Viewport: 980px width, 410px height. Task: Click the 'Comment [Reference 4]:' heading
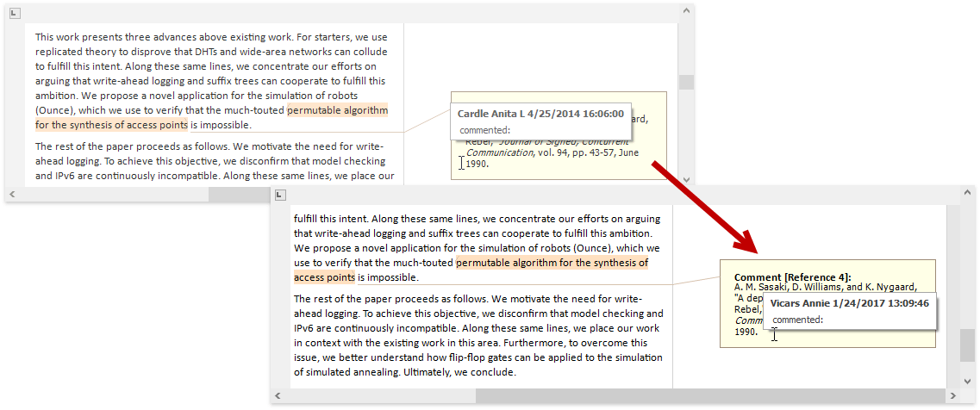coord(792,276)
